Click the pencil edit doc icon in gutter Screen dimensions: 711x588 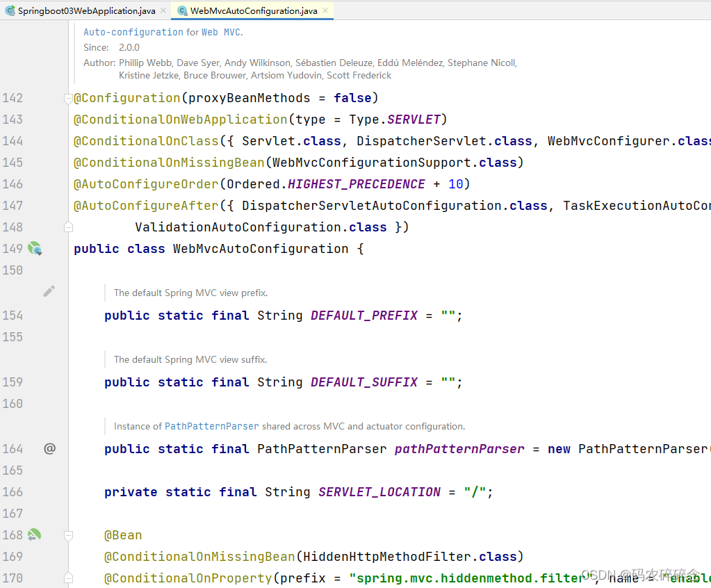click(49, 291)
